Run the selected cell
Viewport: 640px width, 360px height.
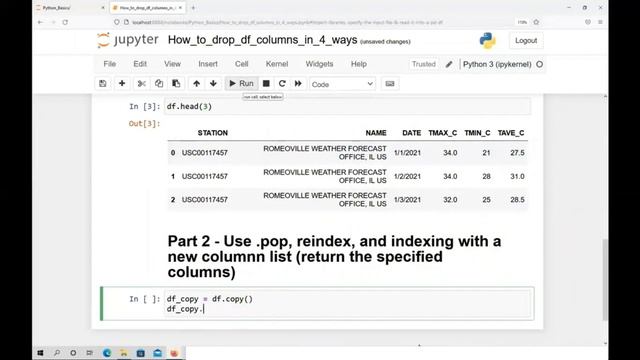tap(241, 84)
